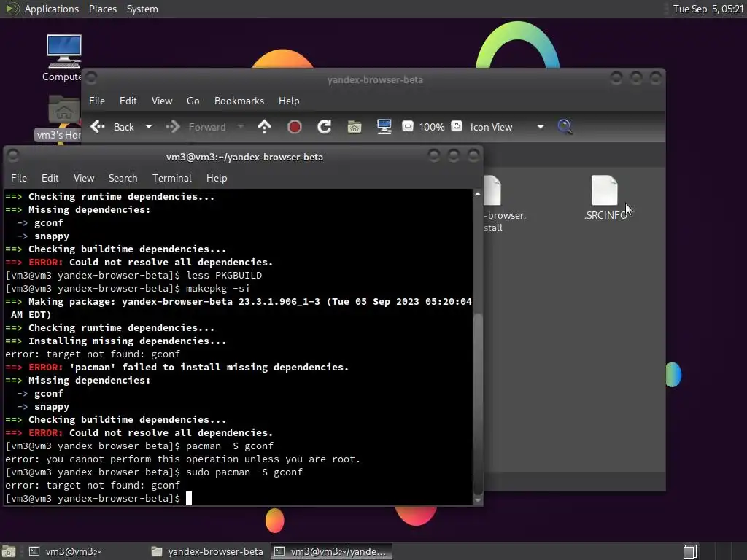The width and height of the screenshot is (747, 560).
Task: Minimize the terminal window
Action: click(x=433, y=155)
